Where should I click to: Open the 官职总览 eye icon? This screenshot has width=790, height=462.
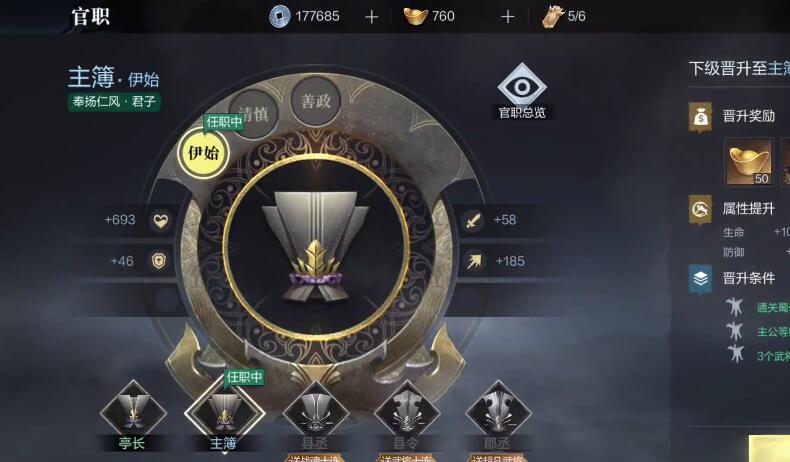pos(522,86)
